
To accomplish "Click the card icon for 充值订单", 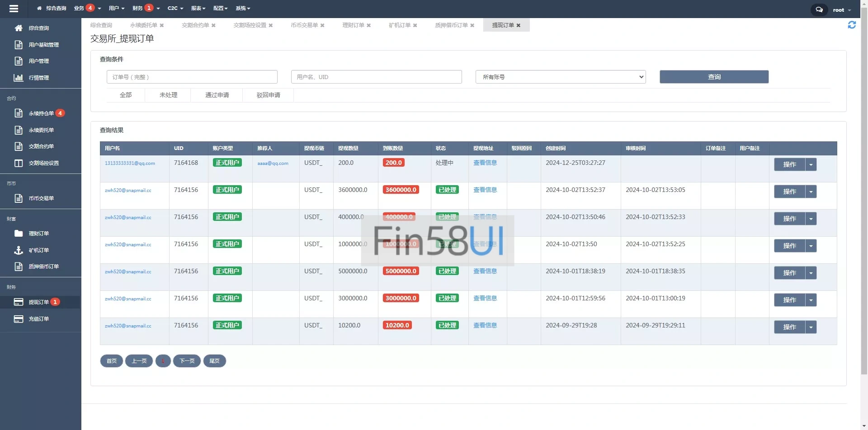I will point(19,319).
